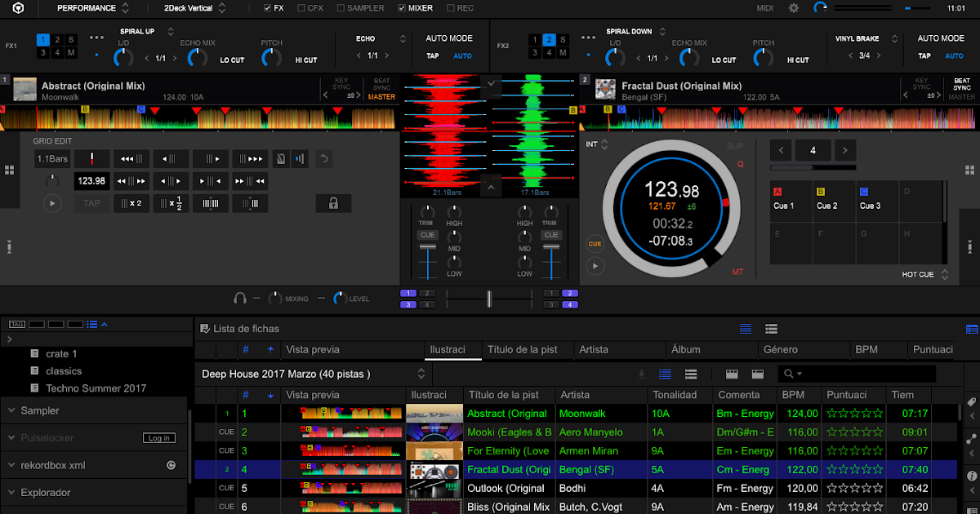980x514 pixels.
Task: Adjust the channel 1 volume fader
Action: (427, 246)
